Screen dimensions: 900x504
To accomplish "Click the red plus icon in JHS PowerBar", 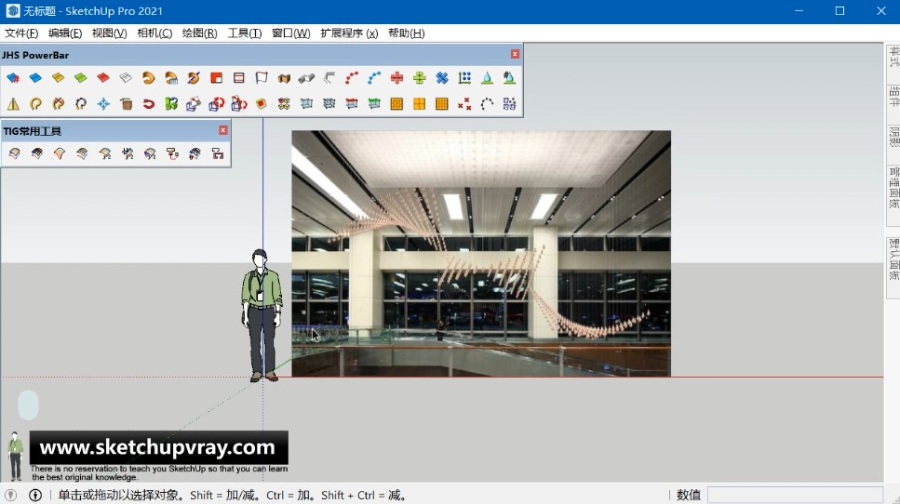I will click(397, 77).
